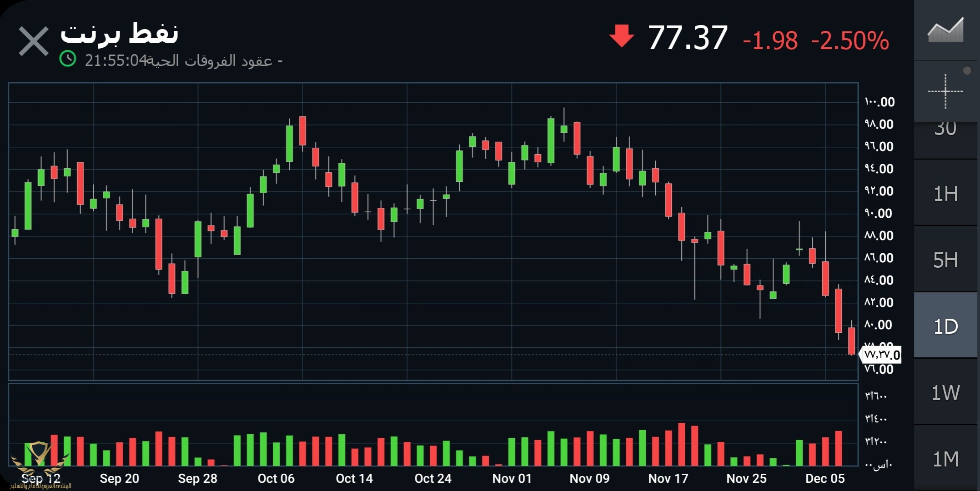Switch the chart to 1W timeframe
980x491 pixels.
click(x=945, y=393)
